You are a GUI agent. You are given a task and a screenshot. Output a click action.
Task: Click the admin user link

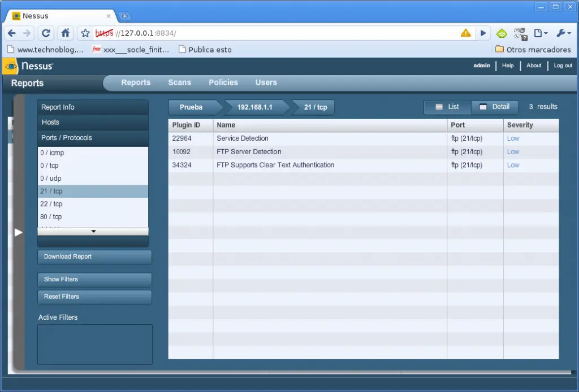coord(482,66)
